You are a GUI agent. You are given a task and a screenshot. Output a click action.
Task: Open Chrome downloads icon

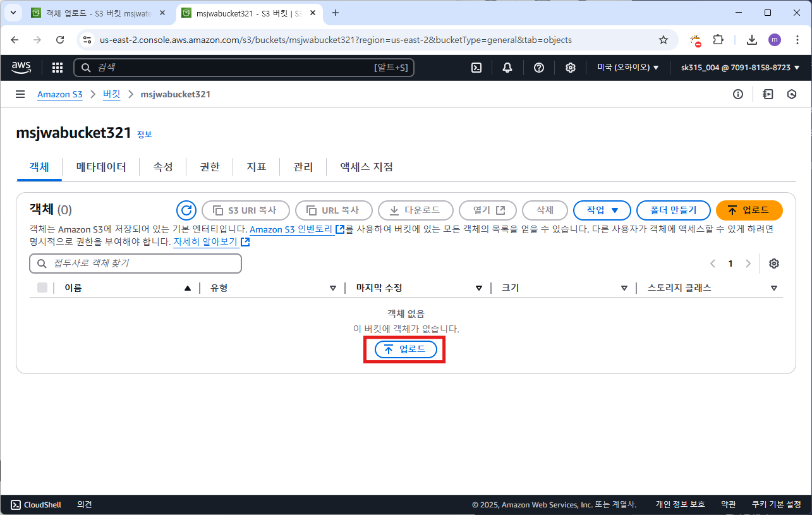752,40
